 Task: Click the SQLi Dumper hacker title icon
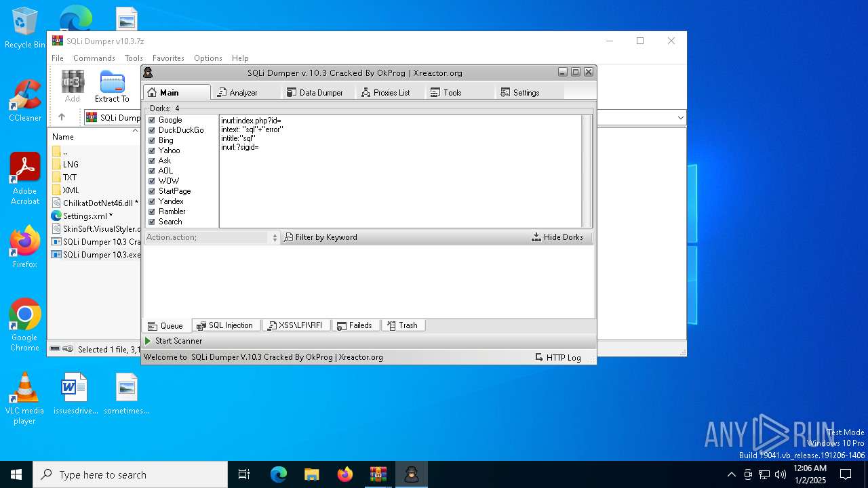149,73
